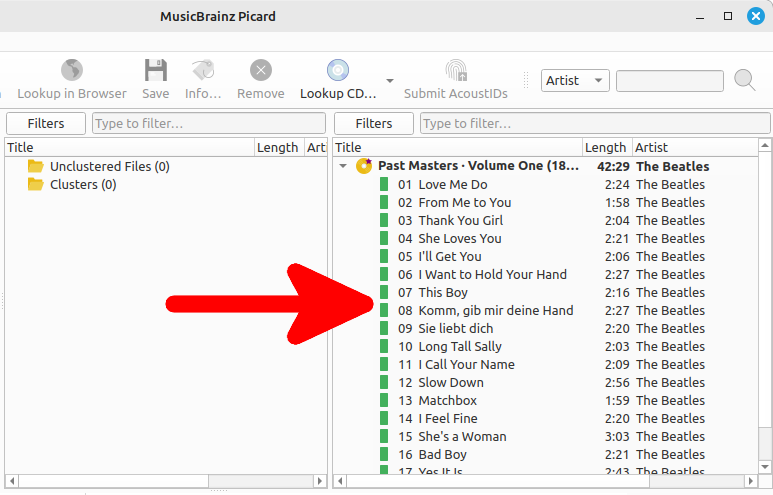Click the right pane Filters button

pos(374,123)
